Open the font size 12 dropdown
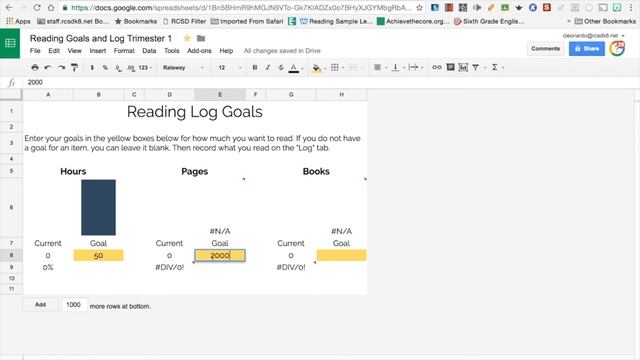This screenshot has height=360, width=640. [230, 67]
